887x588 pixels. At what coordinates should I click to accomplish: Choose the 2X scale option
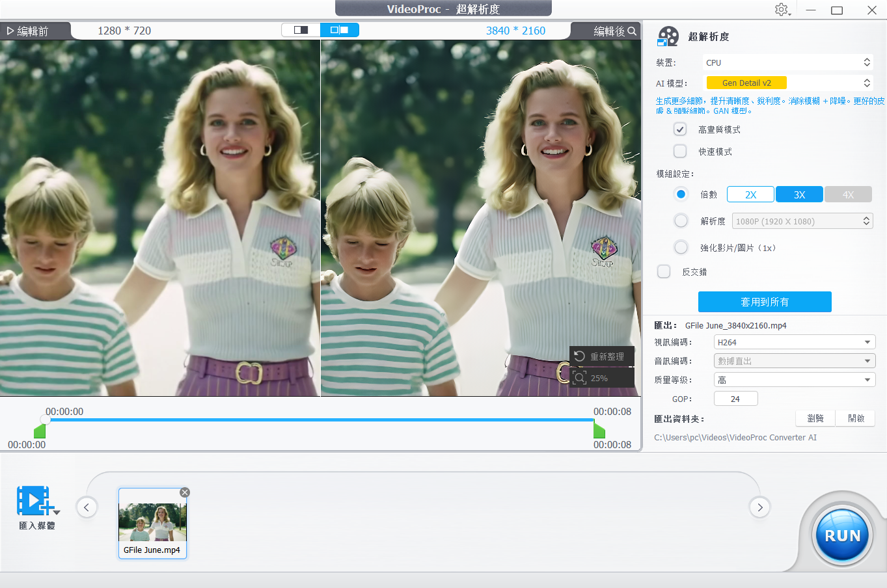pyautogui.click(x=750, y=194)
